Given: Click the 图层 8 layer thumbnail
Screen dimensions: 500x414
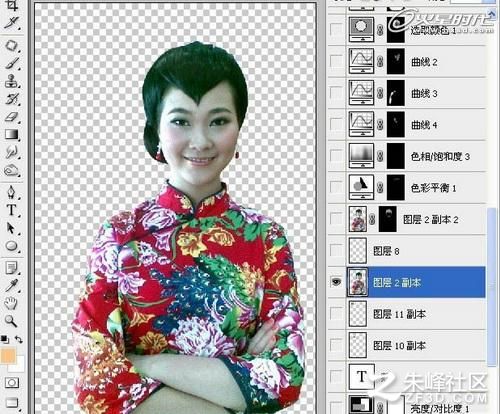Looking at the screenshot, I should [358, 251].
